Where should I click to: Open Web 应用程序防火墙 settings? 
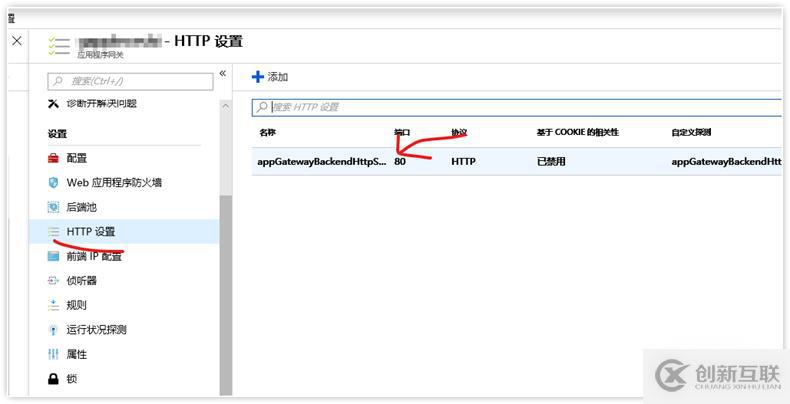pos(114,182)
